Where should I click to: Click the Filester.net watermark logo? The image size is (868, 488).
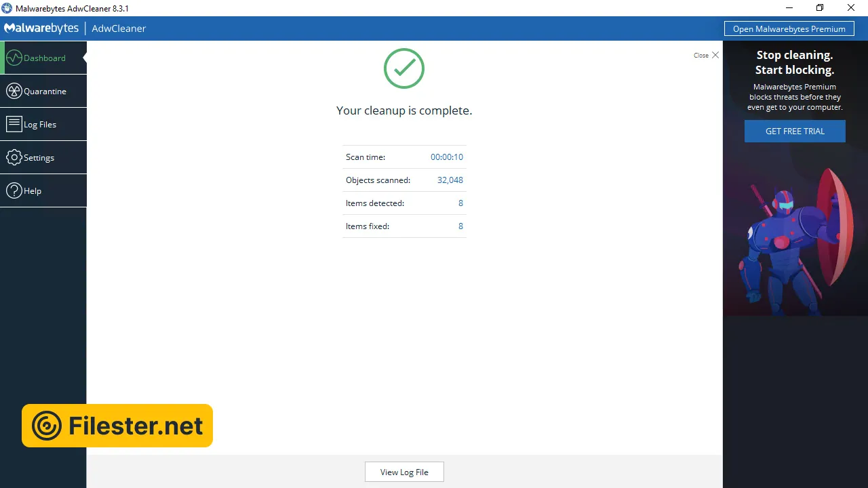[x=117, y=426]
